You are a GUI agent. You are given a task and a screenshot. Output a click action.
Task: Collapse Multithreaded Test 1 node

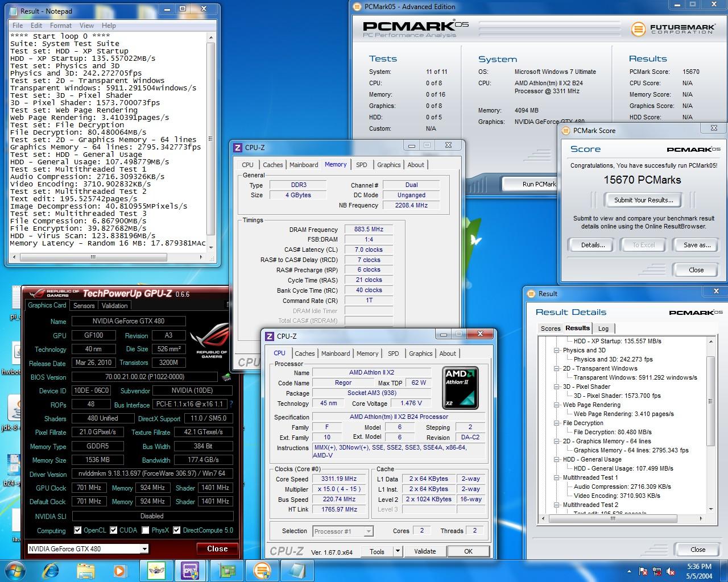pyautogui.click(x=557, y=478)
